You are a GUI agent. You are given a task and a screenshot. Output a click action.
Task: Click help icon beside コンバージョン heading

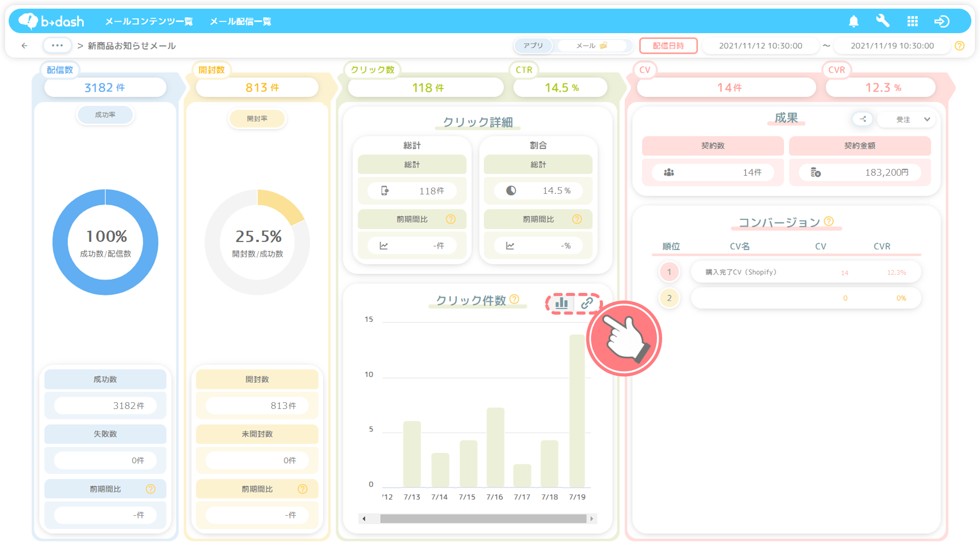[829, 221]
